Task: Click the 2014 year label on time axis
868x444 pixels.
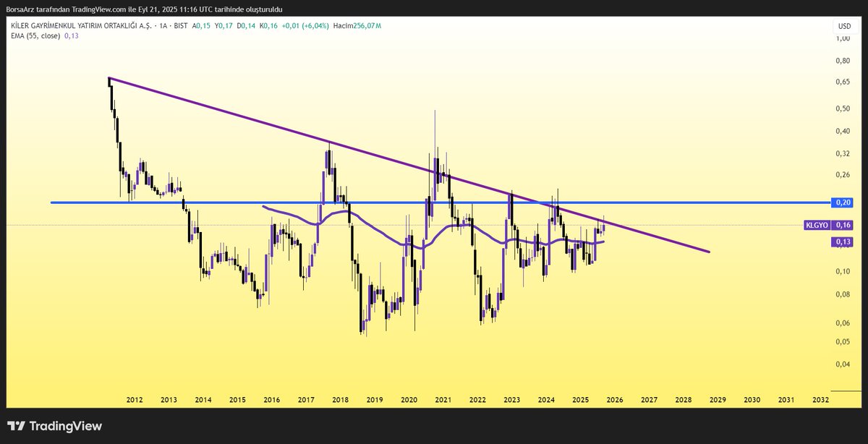Action: (203, 399)
